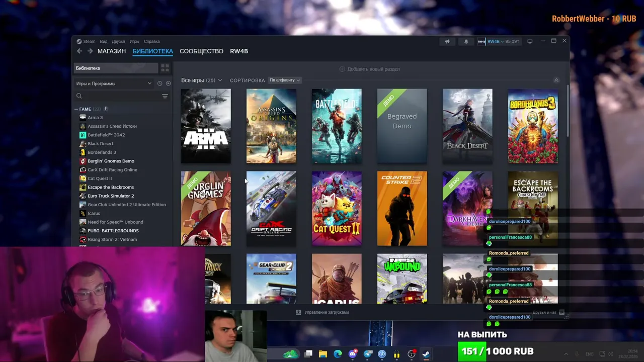This screenshot has height=362, width=644.
Task: Switch to БИБЛИОТЕКА tab
Action: click(x=153, y=51)
